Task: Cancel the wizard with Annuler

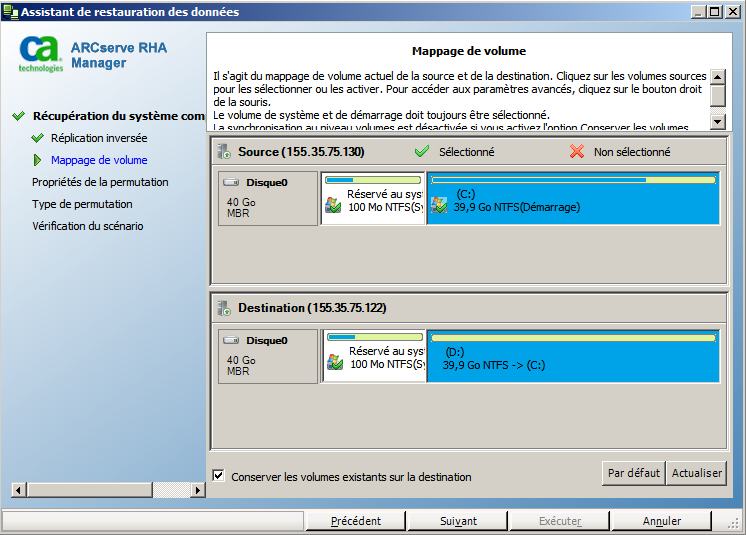Action: tap(661, 521)
